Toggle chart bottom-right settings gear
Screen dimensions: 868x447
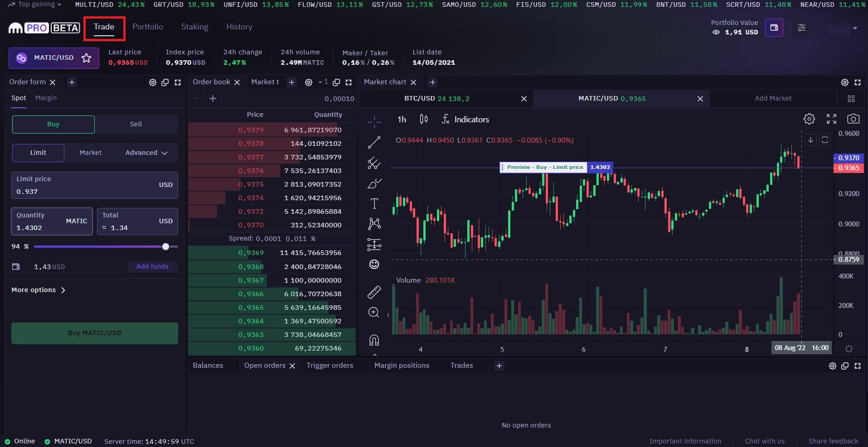click(x=849, y=349)
